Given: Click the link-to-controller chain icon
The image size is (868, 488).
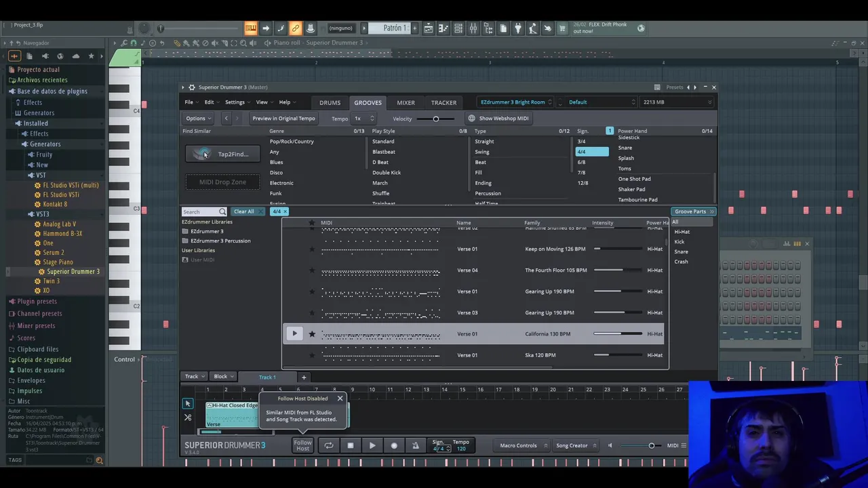Looking at the screenshot, I should click(x=295, y=28).
